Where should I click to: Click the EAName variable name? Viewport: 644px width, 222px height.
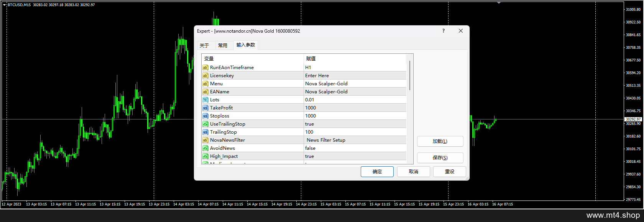click(x=220, y=92)
